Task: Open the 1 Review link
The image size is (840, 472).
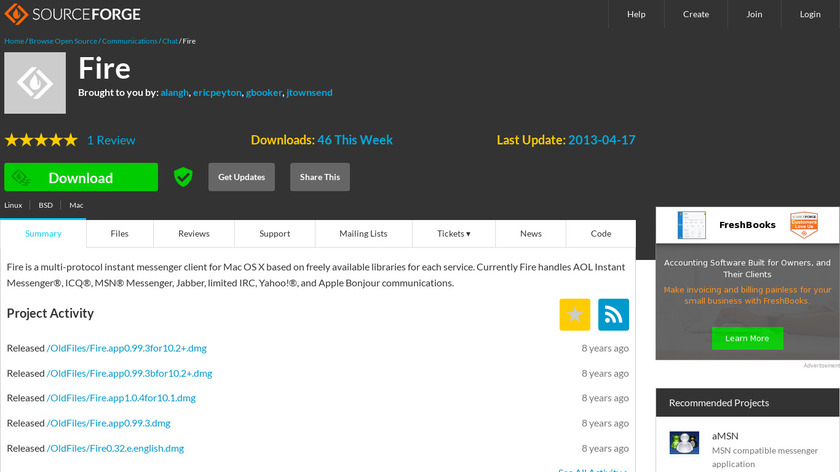Action: coord(111,140)
